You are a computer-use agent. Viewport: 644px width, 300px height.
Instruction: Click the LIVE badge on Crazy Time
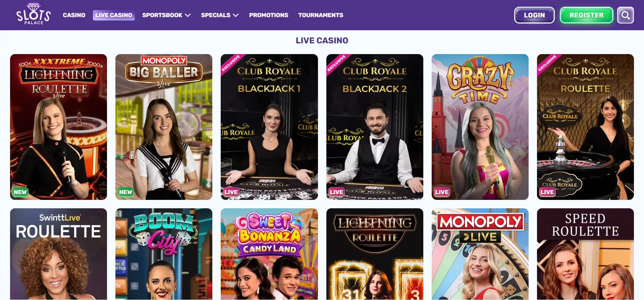442,192
